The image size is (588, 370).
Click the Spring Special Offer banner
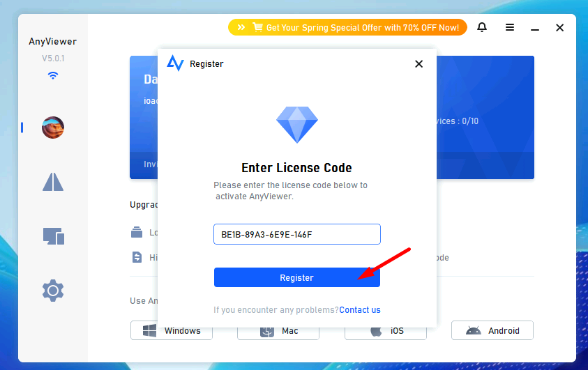(347, 27)
